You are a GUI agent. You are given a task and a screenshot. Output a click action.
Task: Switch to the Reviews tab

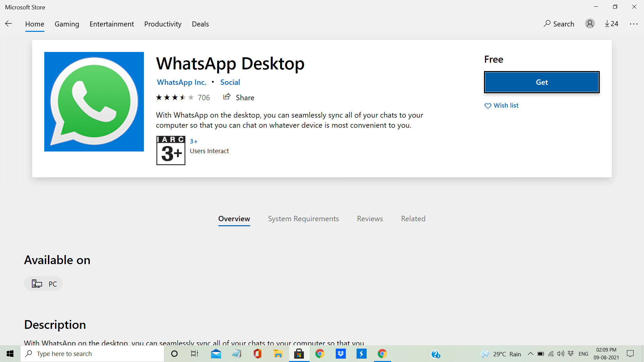(370, 219)
